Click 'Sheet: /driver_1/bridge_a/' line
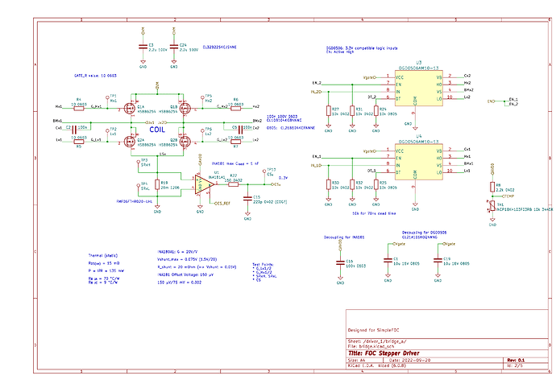 coord(377,341)
